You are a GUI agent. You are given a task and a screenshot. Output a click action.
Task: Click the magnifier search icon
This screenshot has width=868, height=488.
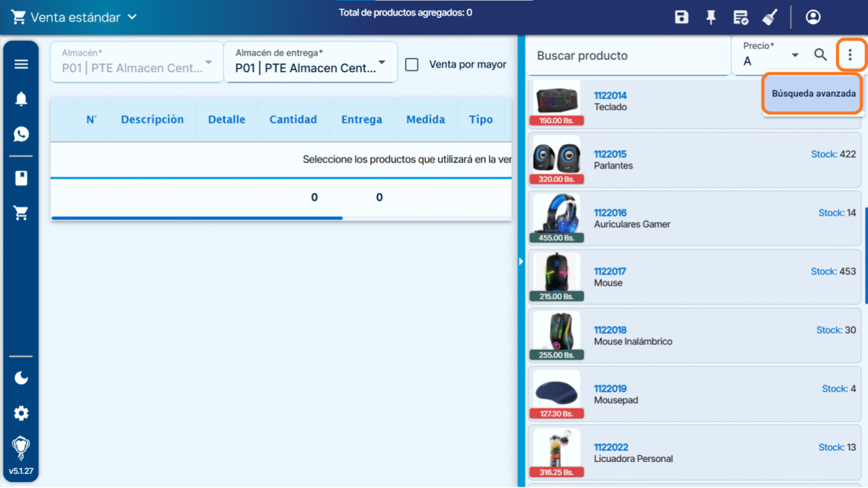tap(821, 55)
